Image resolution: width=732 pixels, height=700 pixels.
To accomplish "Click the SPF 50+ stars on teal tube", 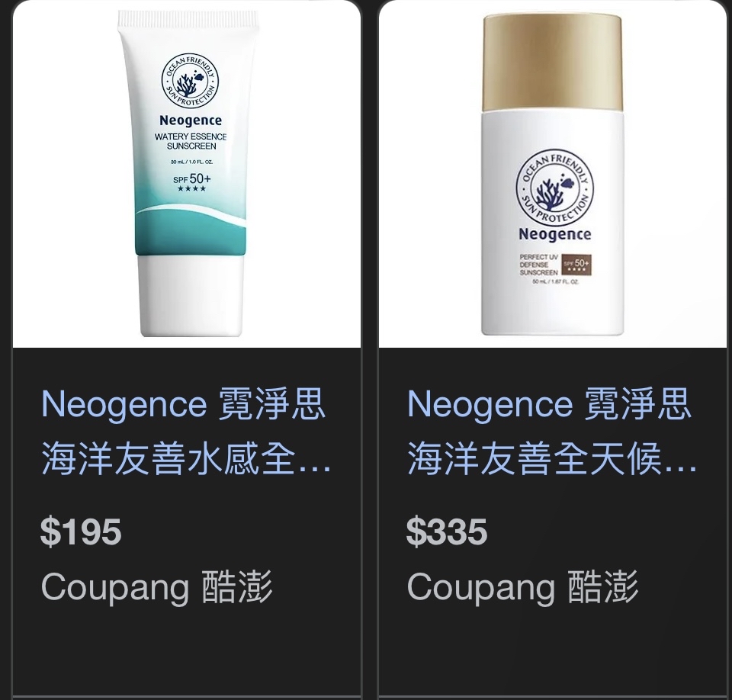I will coord(191,182).
